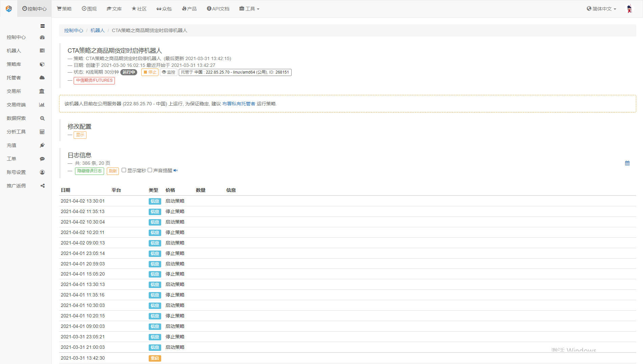Expand 修改配置 with the 显示 button
This screenshot has width=643, height=364.
pos(80,135)
